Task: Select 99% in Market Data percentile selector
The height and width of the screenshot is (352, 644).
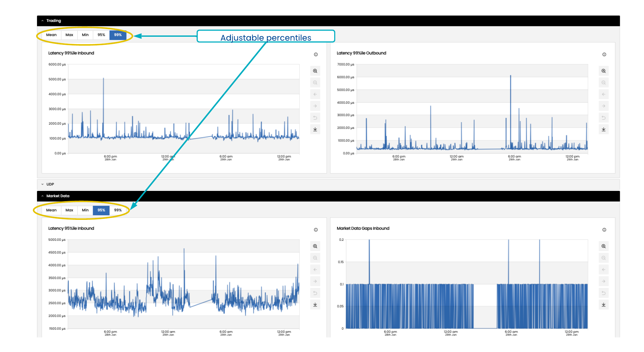Action: pos(118,210)
